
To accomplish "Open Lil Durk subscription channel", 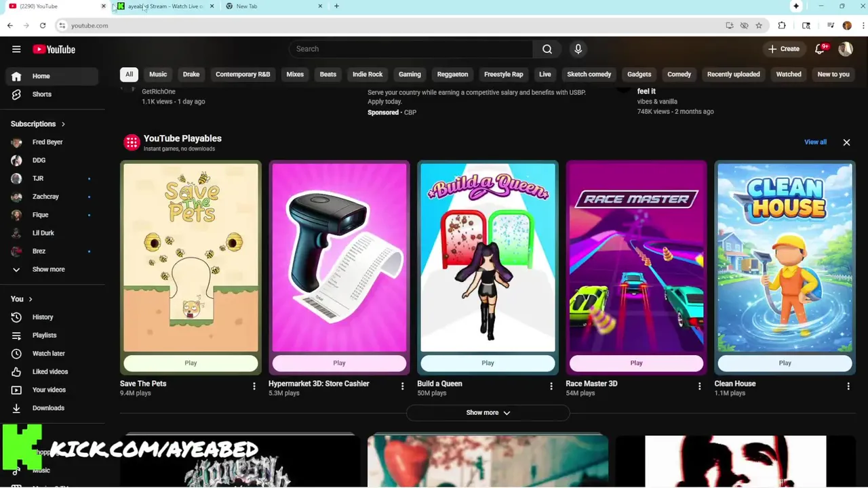I will click(52, 233).
